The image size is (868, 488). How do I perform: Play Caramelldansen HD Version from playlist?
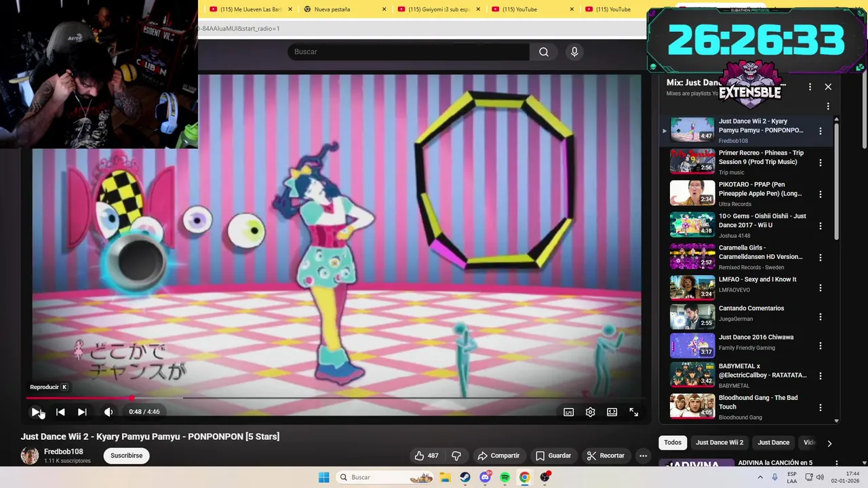(760, 252)
